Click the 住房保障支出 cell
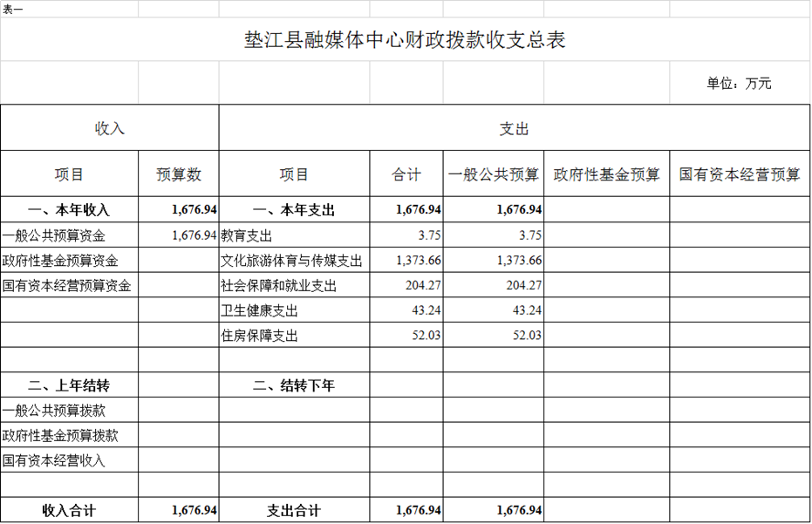The image size is (812, 524). [259, 336]
